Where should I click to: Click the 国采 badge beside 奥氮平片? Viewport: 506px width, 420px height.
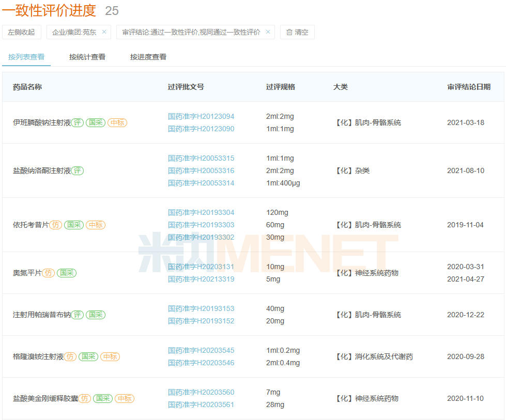(x=67, y=273)
